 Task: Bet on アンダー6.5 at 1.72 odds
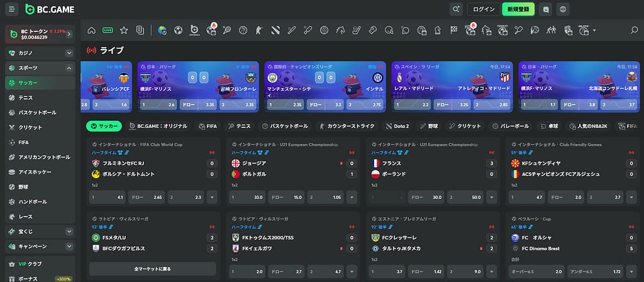click(595, 272)
